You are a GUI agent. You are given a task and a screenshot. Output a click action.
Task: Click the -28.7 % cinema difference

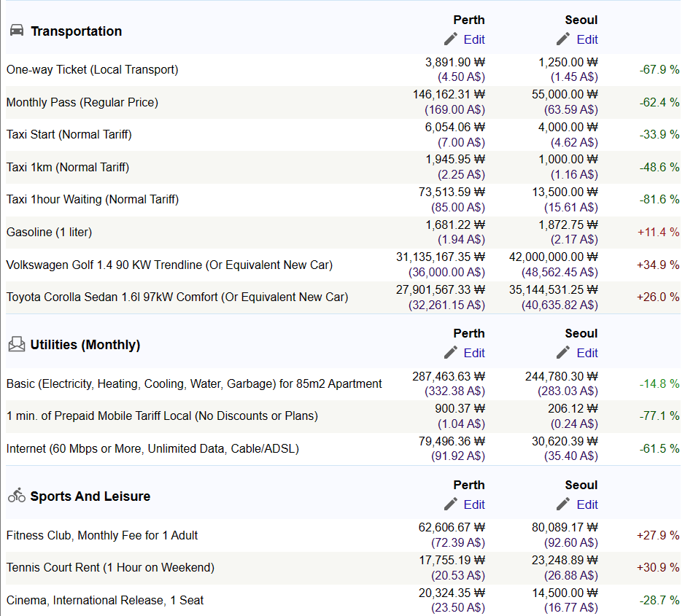click(659, 600)
